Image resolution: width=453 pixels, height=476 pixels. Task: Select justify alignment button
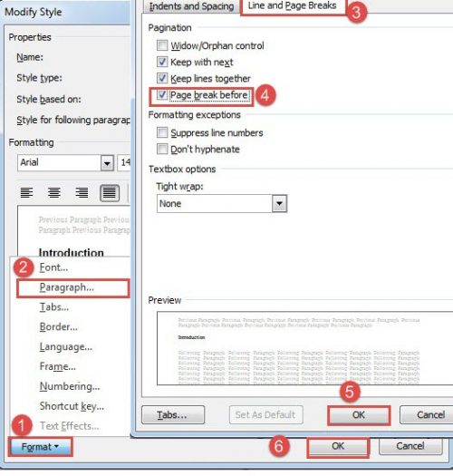coord(110,193)
